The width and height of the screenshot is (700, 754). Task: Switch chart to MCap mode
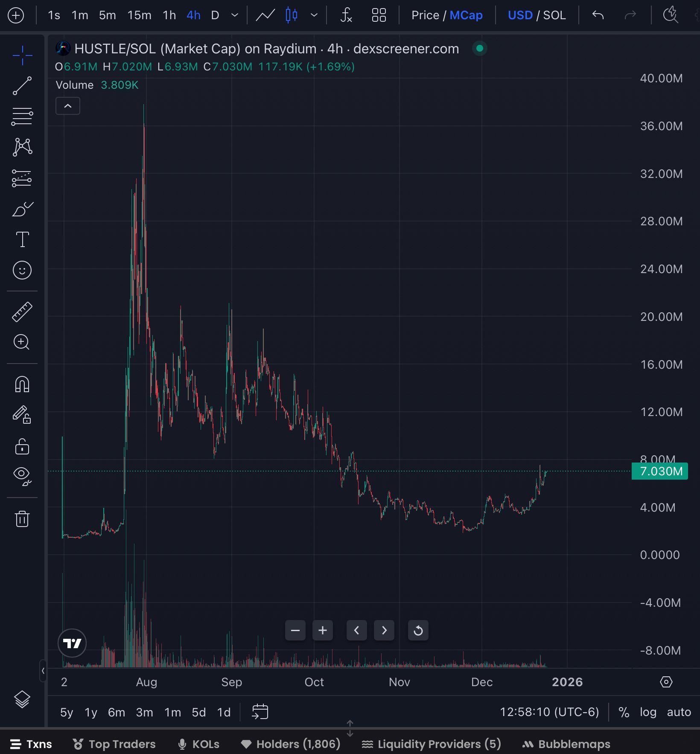(x=466, y=15)
